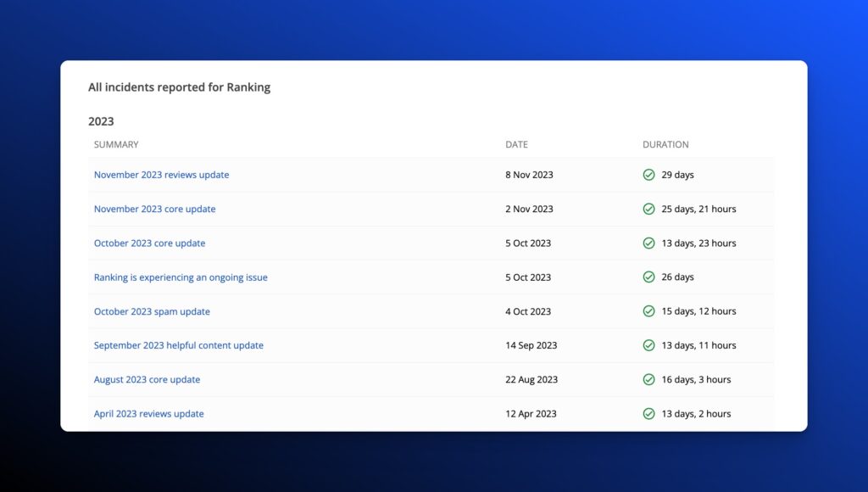Click the SUMMARY column header
Screen dimensions: 868x492
(116, 144)
